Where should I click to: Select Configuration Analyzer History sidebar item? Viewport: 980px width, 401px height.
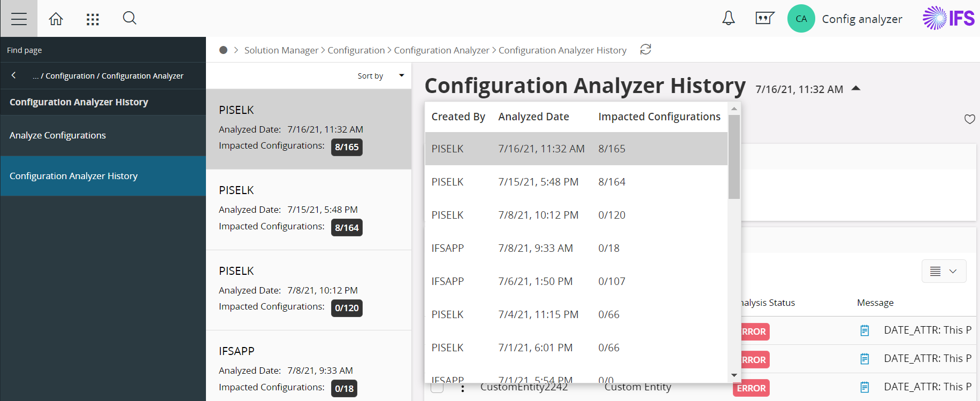click(x=74, y=176)
